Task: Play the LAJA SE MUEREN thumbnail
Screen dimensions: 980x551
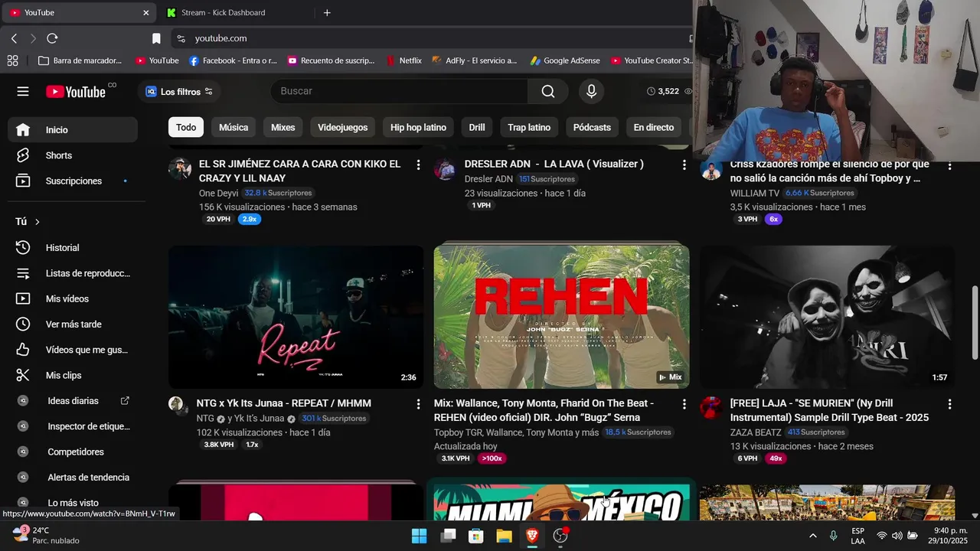Action: [827, 317]
